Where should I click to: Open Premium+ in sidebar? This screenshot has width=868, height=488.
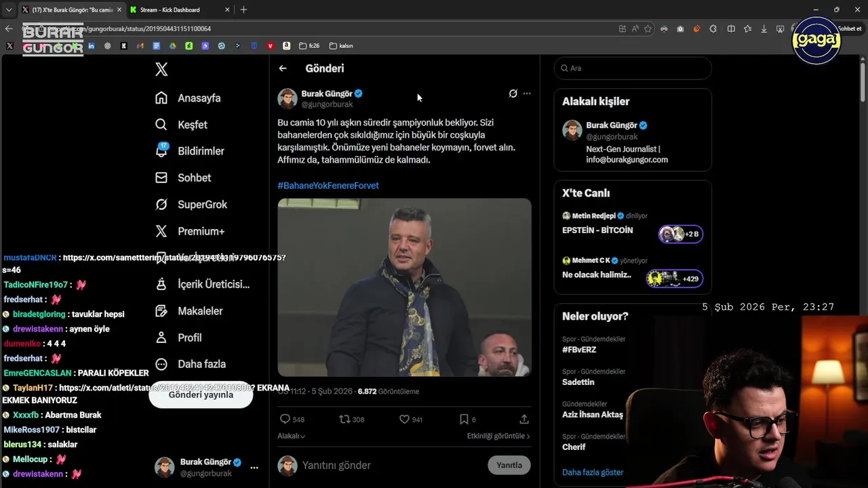[189, 231]
